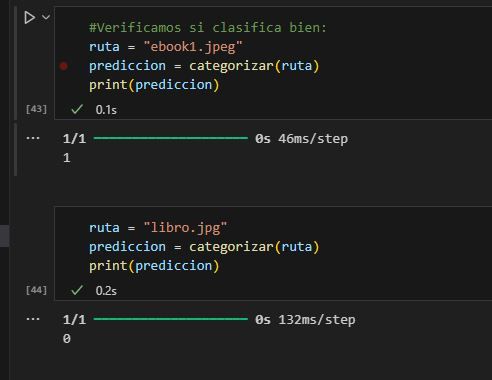Click the 0.2s execution time label

click(106, 291)
